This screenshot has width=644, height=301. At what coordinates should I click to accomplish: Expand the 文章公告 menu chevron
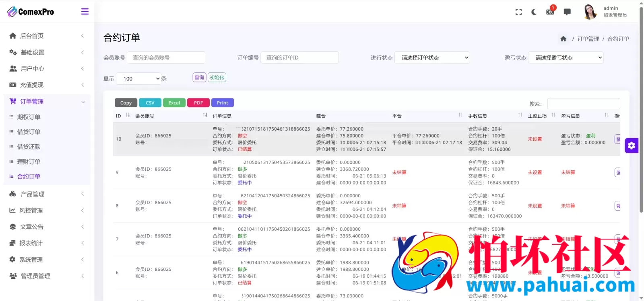pos(83,227)
